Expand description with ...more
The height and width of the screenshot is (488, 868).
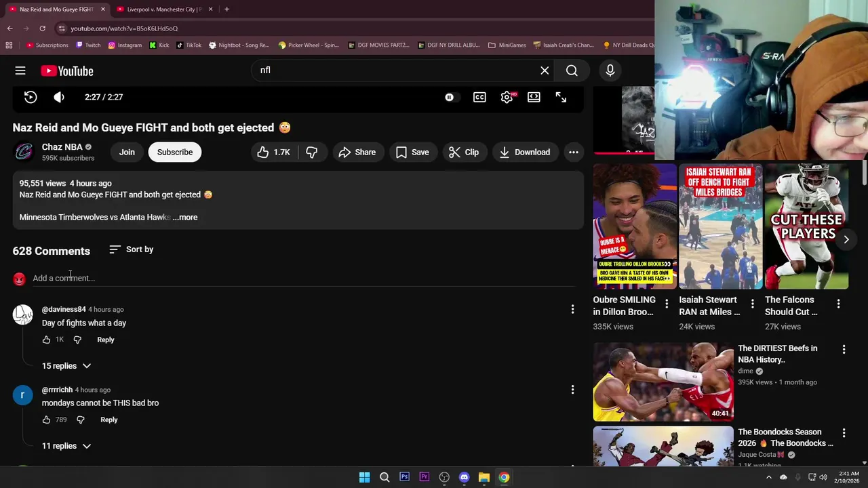tap(185, 217)
